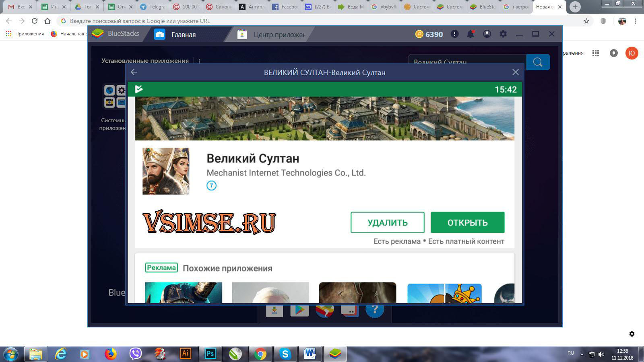The width and height of the screenshot is (644, 362).
Task: Click the ОТКРЫТЬ button
Action: coord(467,222)
